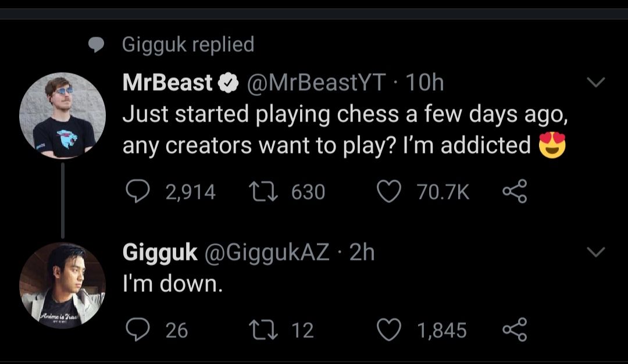Screen dimensions: 628x364
Task: Open the tweet via its 10h timestamp
Action: pyautogui.click(x=424, y=84)
